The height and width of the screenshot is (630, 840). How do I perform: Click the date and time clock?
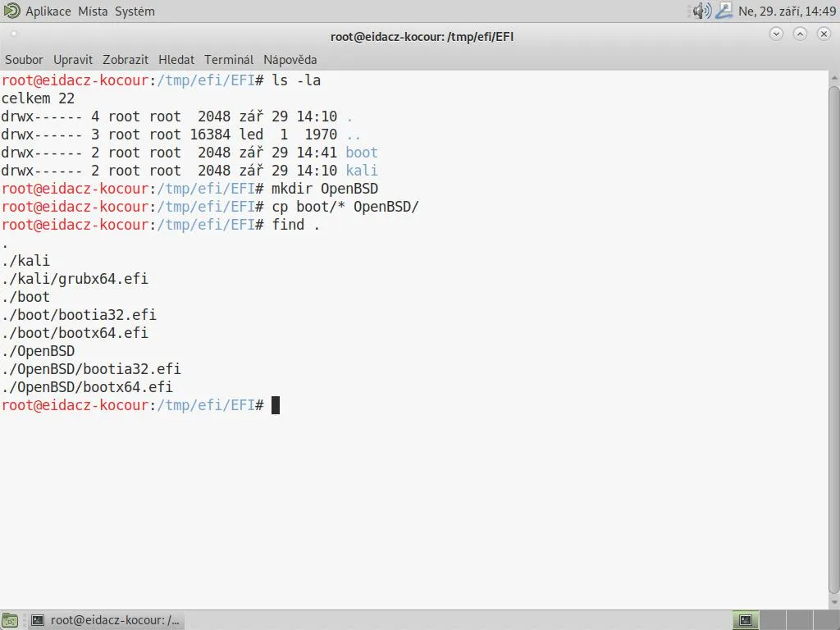(x=787, y=11)
